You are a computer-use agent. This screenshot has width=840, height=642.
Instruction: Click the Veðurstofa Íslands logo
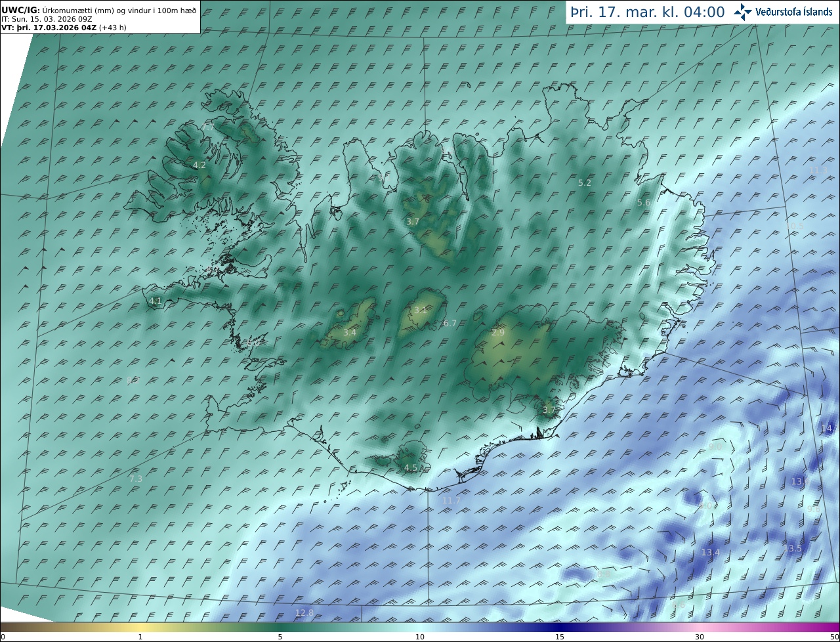783,12
